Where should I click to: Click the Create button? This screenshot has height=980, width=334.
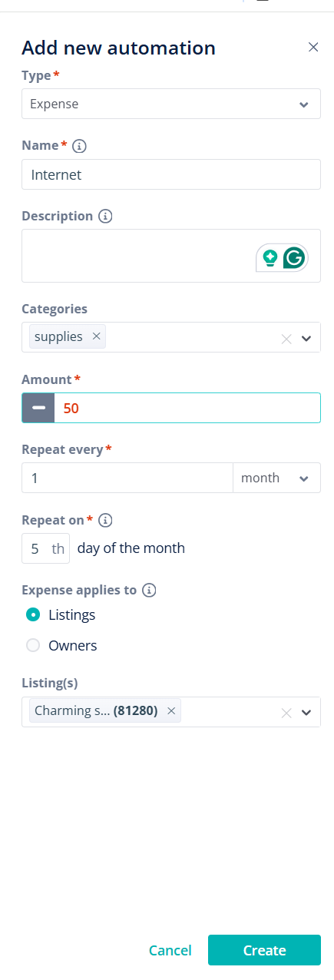[264, 950]
